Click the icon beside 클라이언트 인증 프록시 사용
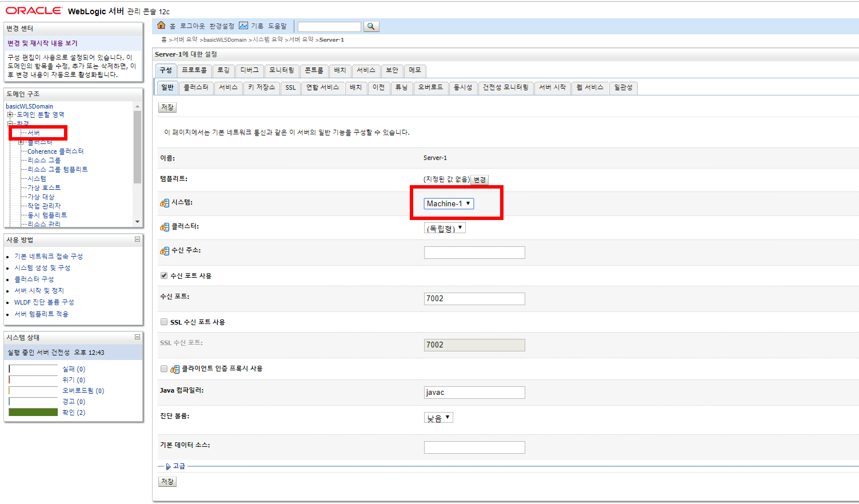 tap(175, 369)
